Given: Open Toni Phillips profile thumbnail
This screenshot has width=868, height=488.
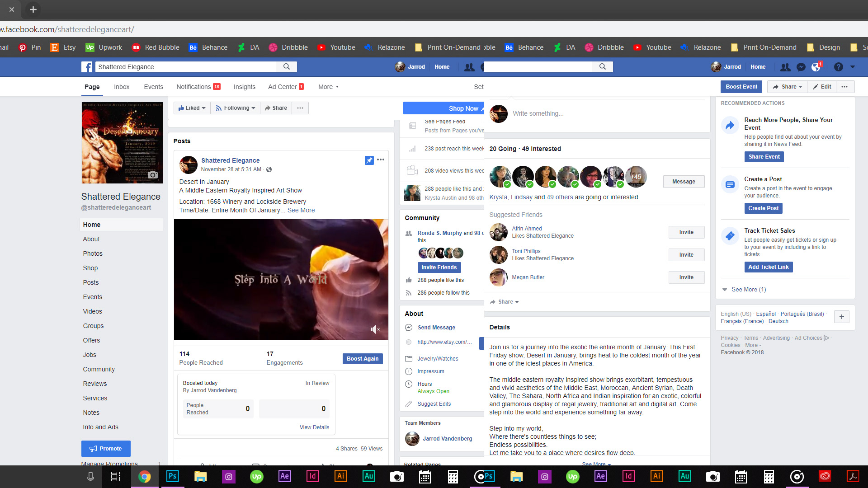Looking at the screenshot, I should [499, 255].
